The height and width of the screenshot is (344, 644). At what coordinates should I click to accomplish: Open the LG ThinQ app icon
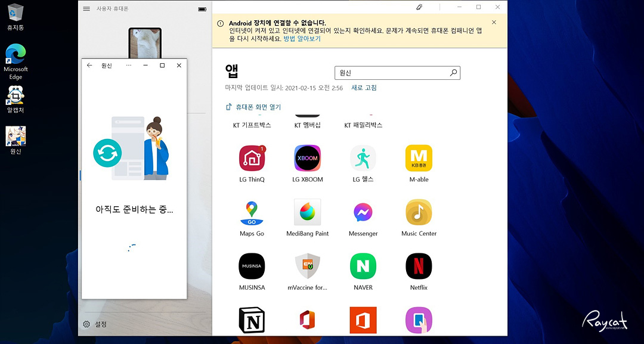[252, 158]
